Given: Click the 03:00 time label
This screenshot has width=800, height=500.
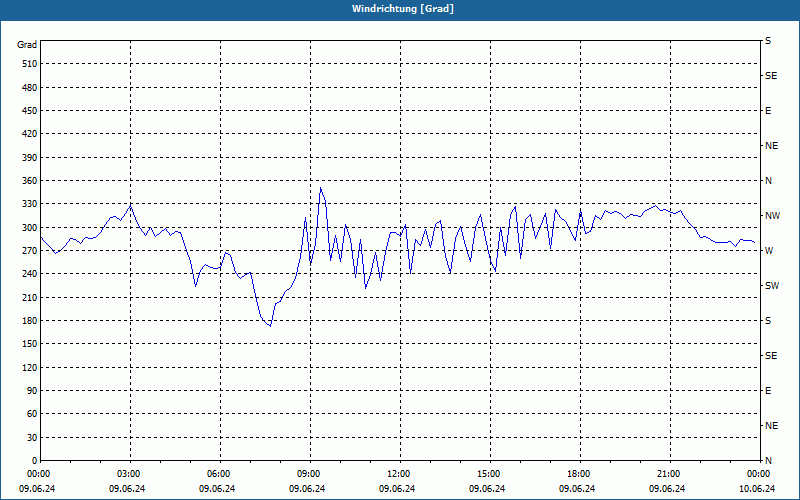Looking at the screenshot, I should point(131,474).
